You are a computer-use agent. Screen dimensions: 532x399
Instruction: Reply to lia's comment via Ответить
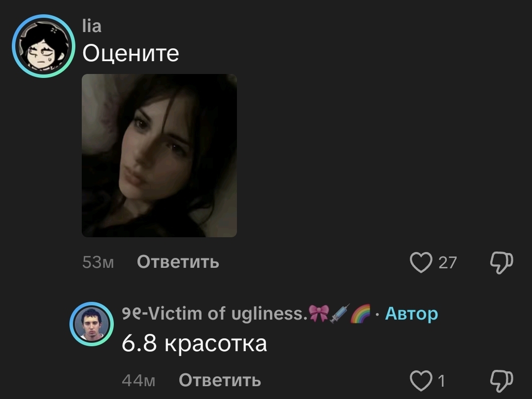pyautogui.click(x=178, y=262)
